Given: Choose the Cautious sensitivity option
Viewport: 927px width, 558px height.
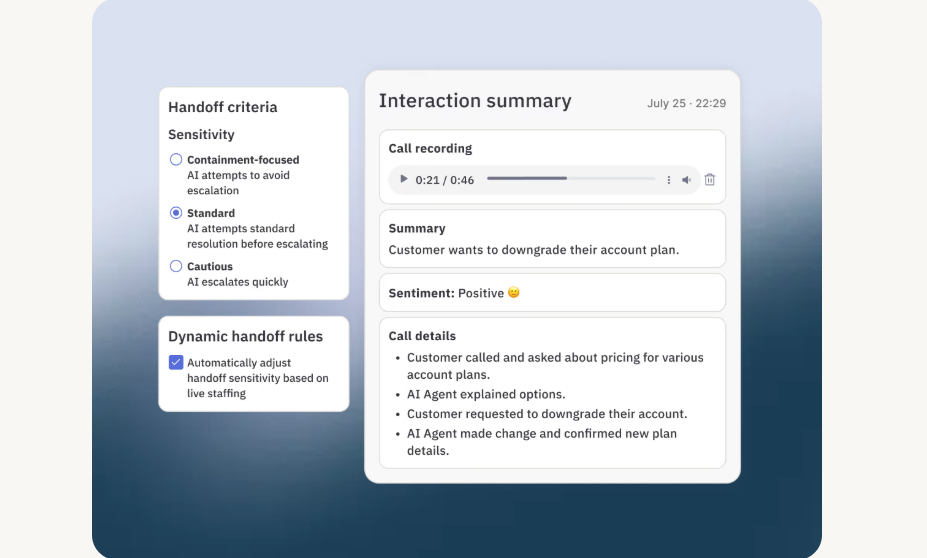Looking at the screenshot, I should point(176,266).
